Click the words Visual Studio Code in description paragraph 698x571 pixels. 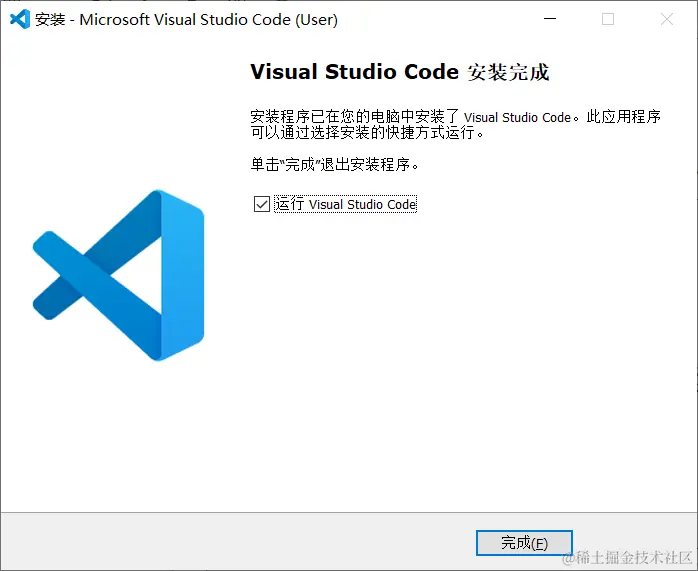[x=517, y=117]
